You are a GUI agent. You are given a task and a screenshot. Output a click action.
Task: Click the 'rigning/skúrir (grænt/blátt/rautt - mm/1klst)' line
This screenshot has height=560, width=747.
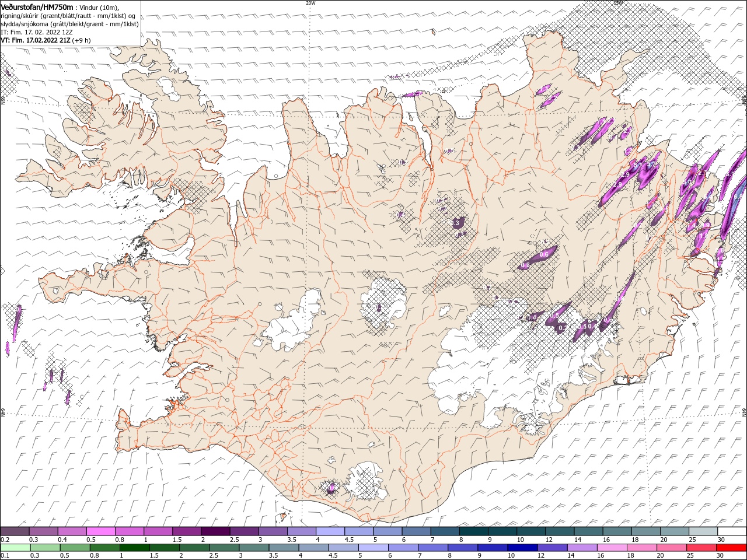[x=64, y=15]
